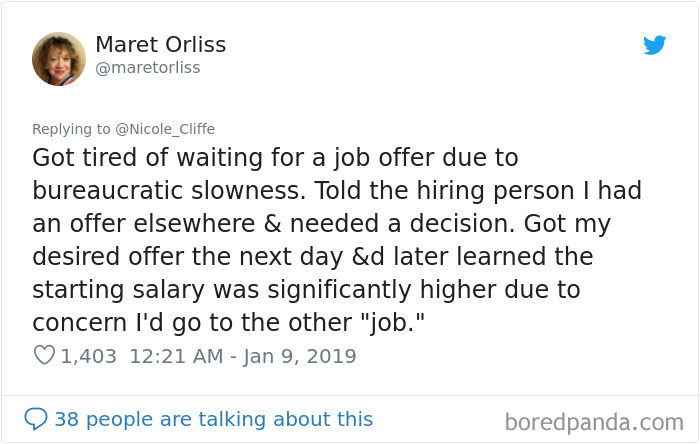Click the Twitter bird logo icon

(x=654, y=45)
